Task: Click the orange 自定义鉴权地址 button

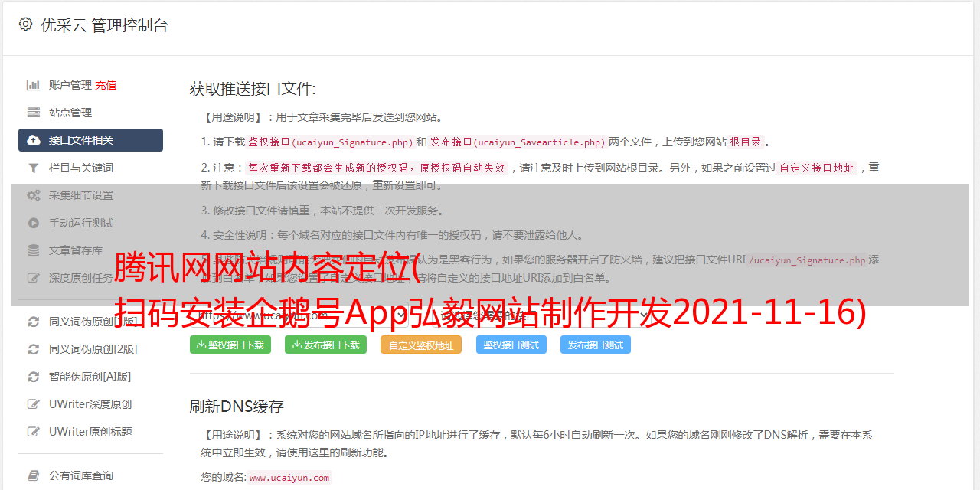Action: [x=421, y=345]
